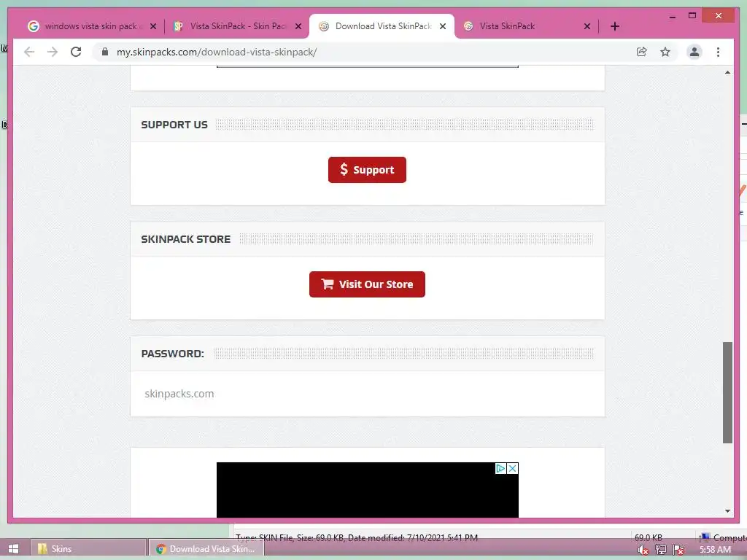The width and height of the screenshot is (747, 560).
Task: Open Chrome three-dot menu
Action: [718, 52]
